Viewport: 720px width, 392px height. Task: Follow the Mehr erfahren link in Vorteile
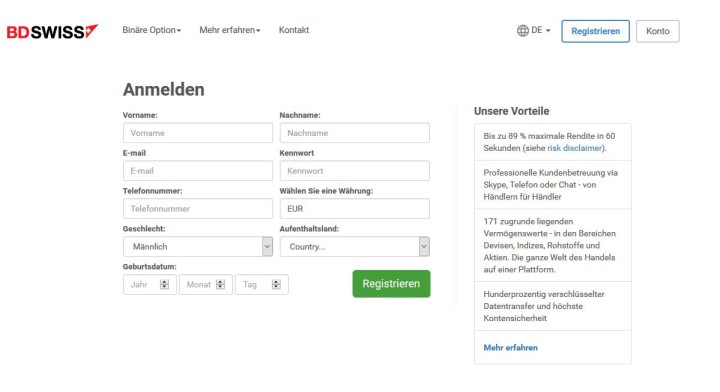[511, 348]
